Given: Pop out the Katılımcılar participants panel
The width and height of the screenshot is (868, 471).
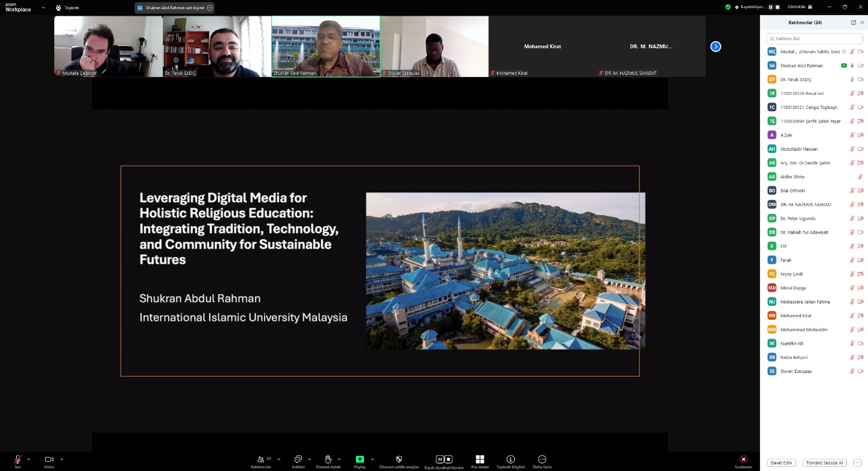Looking at the screenshot, I should pos(853,22).
